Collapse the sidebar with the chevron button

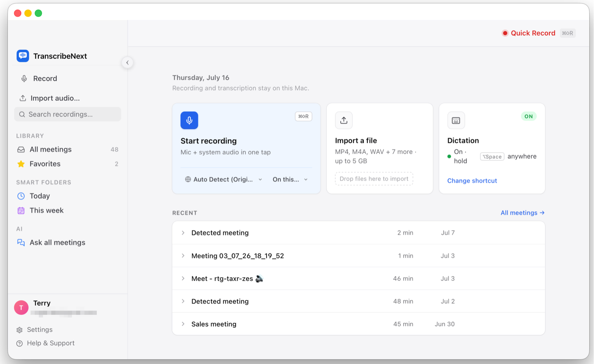coord(127,63)
